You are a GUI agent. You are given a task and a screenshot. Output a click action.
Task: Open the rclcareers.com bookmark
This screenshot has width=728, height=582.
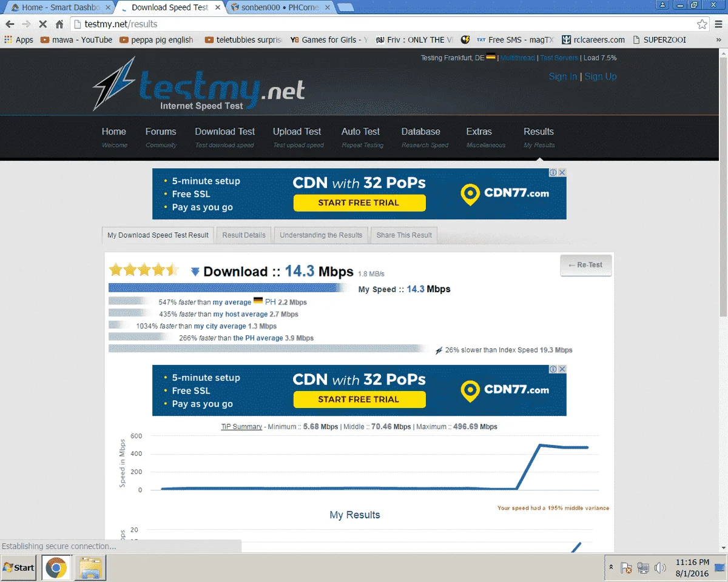click(593, 39)
